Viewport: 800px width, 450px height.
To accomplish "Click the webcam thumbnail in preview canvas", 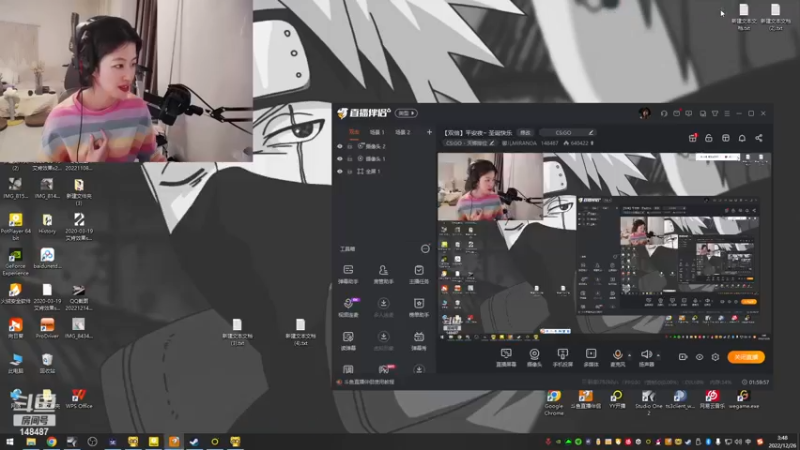I will coord(490,187).
